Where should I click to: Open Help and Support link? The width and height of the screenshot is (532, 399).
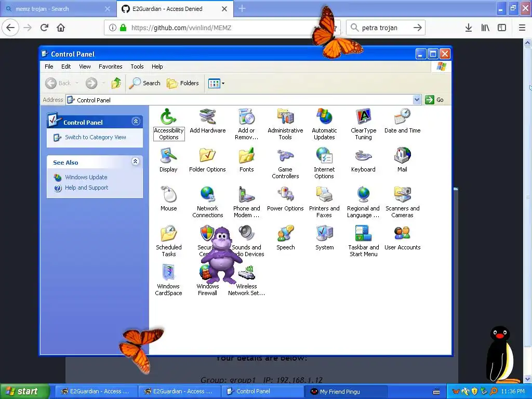pyautogui.click(x=87, y=188)
